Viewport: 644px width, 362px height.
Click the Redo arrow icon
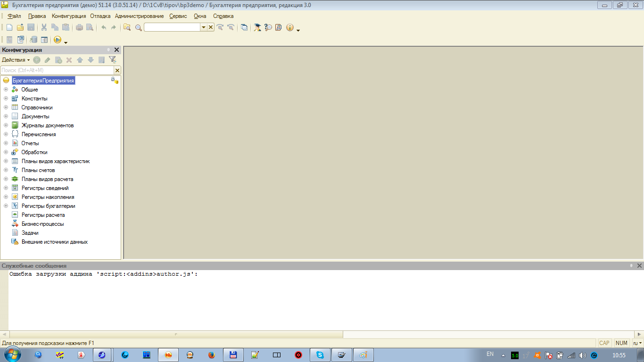[113, 27]
